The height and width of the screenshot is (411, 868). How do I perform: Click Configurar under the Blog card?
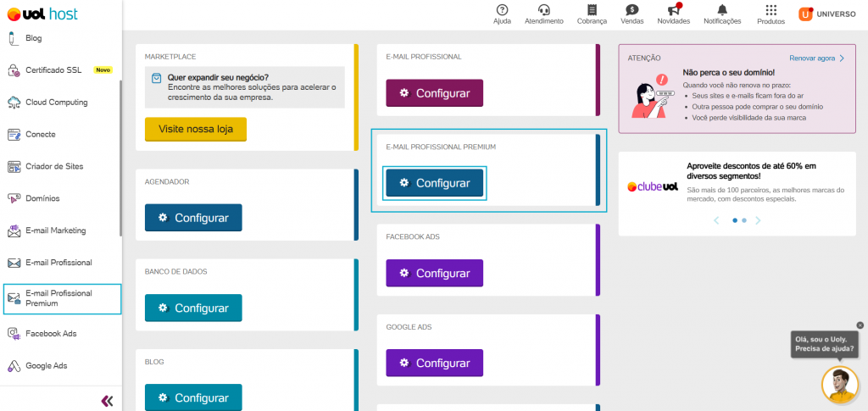coord(193,397)
